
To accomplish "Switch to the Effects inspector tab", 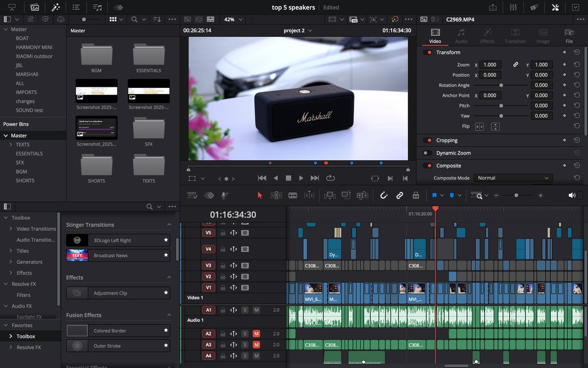I will pos(488,36).
